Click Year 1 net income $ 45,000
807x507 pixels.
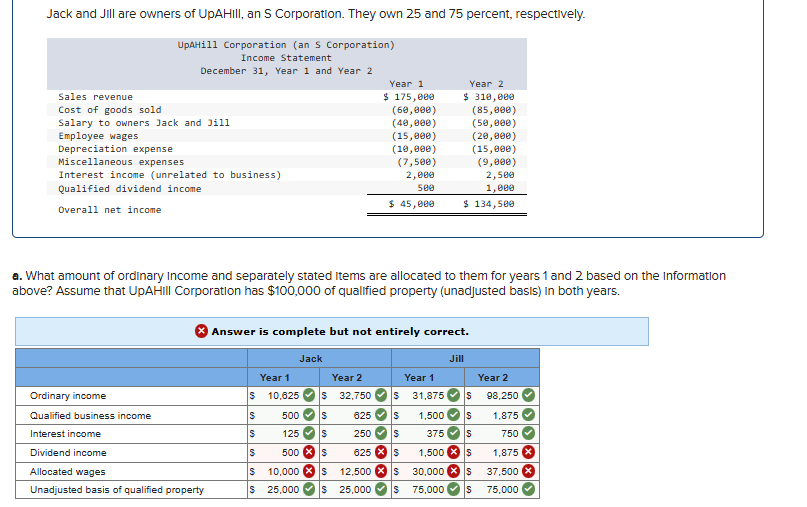coord(411,204)
